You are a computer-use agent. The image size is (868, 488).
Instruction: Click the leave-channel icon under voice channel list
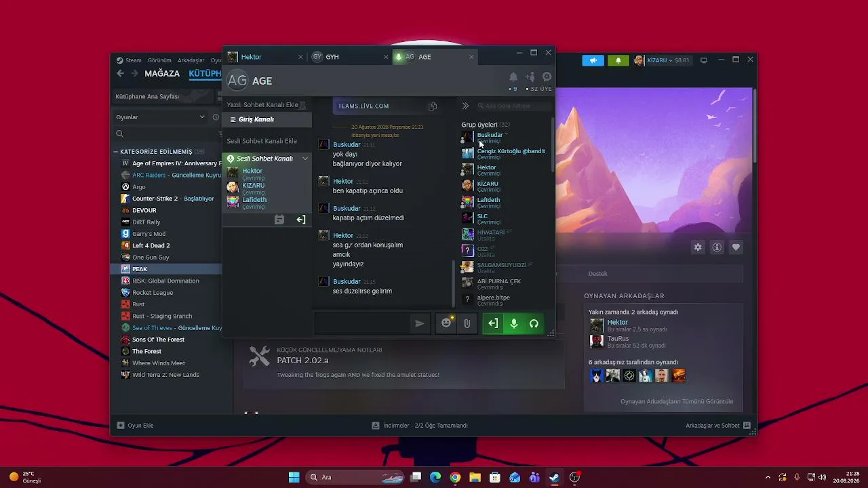[301, 220]
